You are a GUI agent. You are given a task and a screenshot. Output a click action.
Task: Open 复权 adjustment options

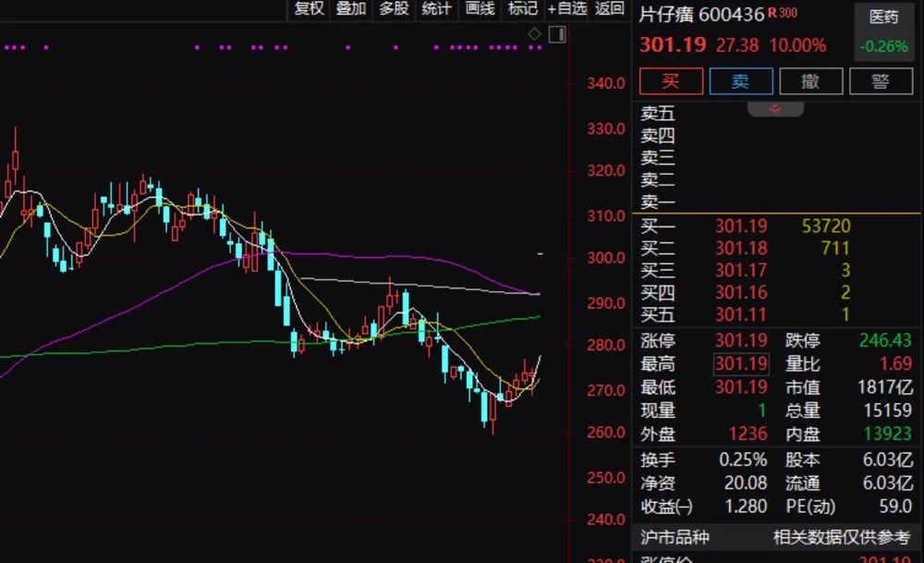pos(309,9)
